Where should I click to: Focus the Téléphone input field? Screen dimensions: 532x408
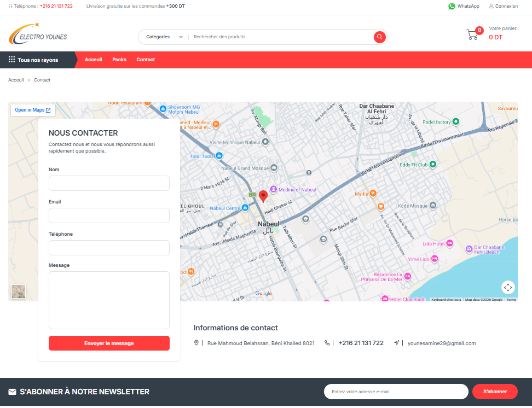coord(109,248)
